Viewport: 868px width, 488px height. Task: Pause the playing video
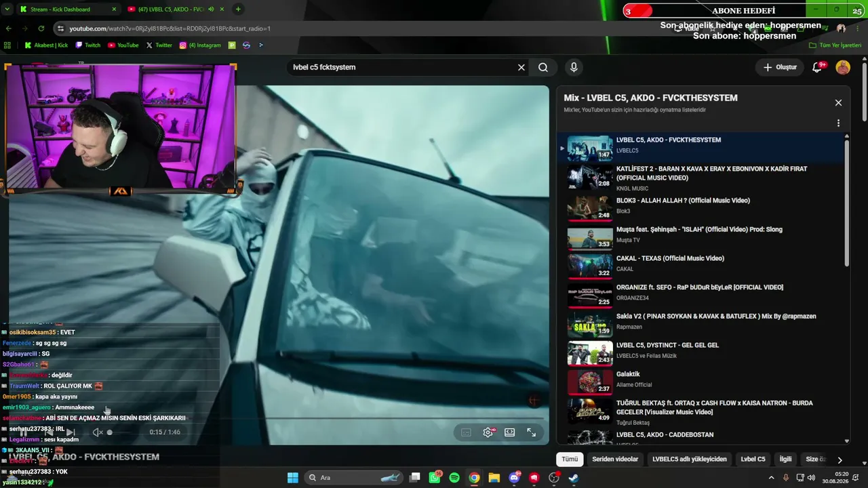[x=24, y=432]
